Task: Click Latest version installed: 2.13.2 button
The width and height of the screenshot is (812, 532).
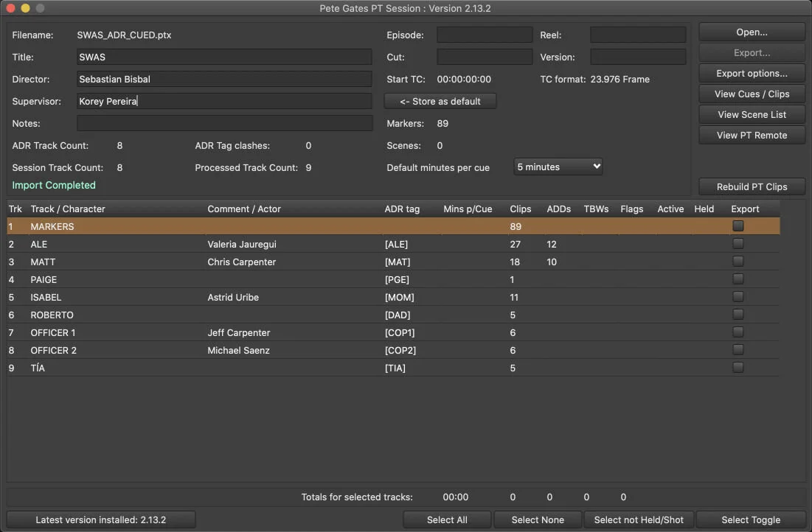Action: click(101, 519)
